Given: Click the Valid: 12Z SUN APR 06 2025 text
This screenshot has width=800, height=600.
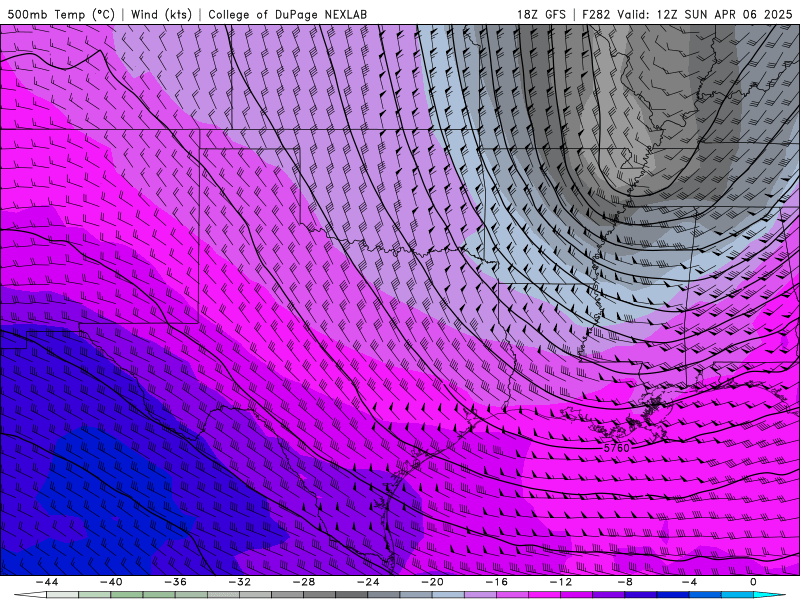Looking at the screenshot, I should (705, 14).
